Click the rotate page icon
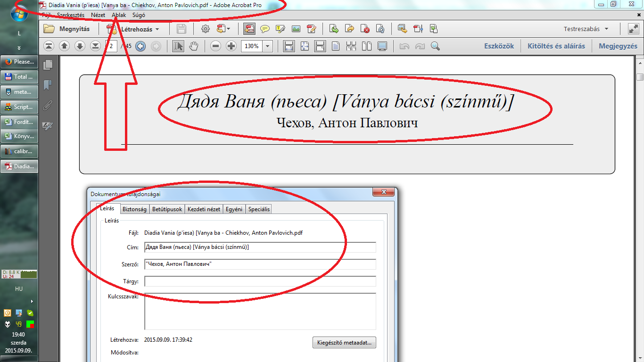Screen dimensions: 644x362 pyautogui.click(x=380, y=29)
